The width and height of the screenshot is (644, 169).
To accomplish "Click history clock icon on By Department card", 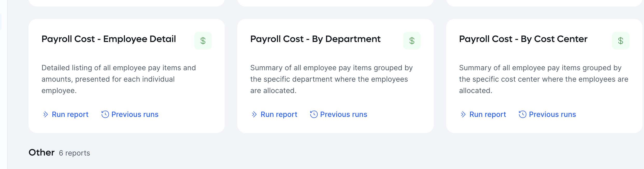I will point(314,114).
